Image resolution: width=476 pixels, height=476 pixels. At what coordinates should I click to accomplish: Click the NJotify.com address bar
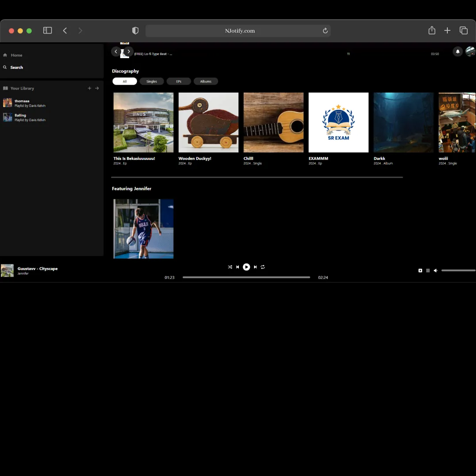pyautogui.click(x=238, y=31)
